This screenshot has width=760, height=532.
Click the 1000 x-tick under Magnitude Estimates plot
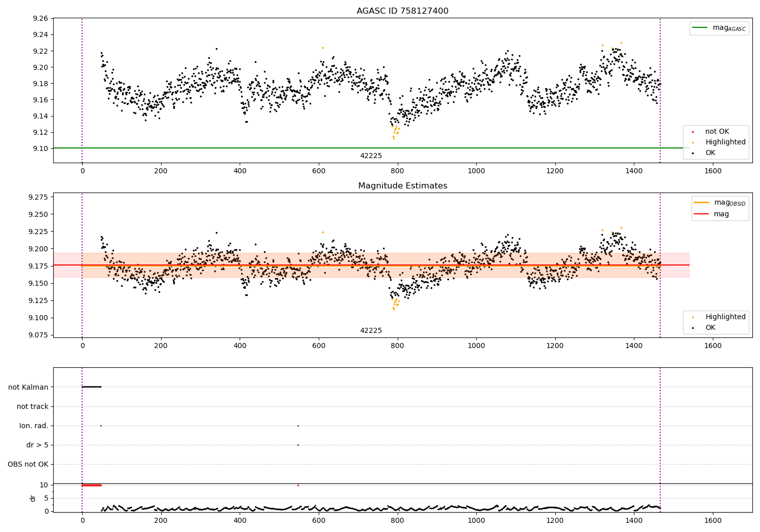tap(476, 346)
